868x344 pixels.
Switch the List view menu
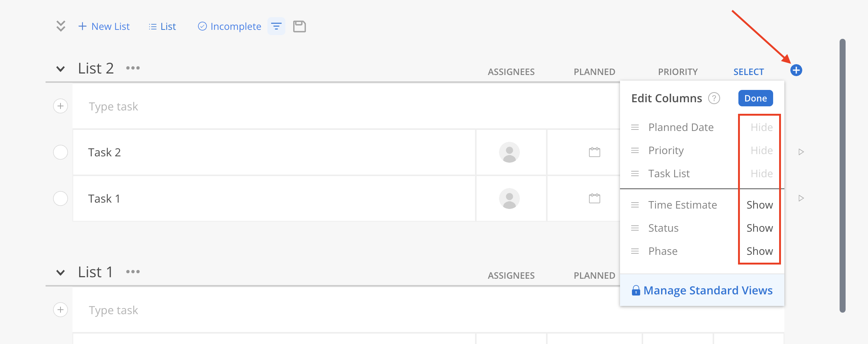tap(162, 26)
